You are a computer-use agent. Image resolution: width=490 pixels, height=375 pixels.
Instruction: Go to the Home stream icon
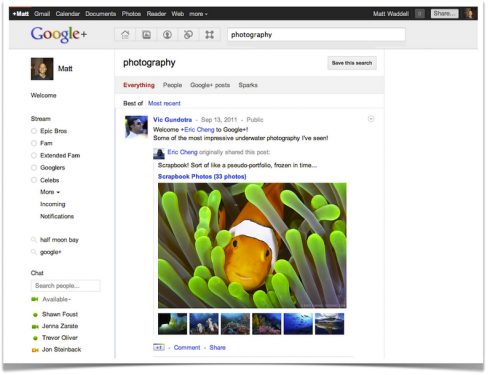coord(125,34)
